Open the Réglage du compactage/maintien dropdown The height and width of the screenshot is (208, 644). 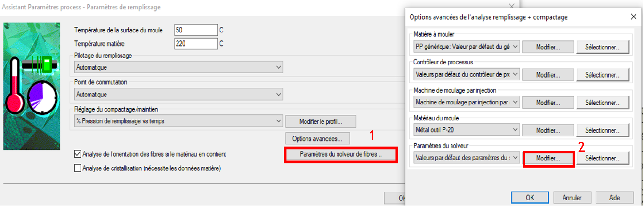click(179, 121)
